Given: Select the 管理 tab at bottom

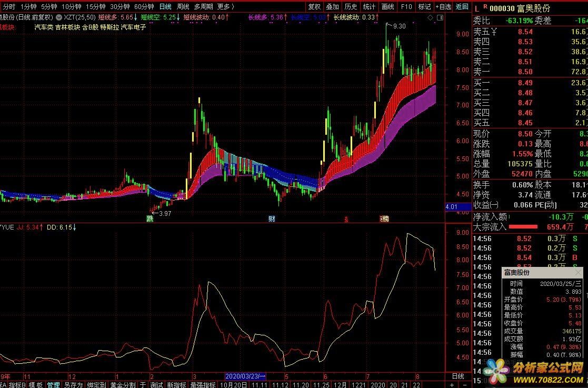Looking at the screenshot, I should tap(53, 385).
